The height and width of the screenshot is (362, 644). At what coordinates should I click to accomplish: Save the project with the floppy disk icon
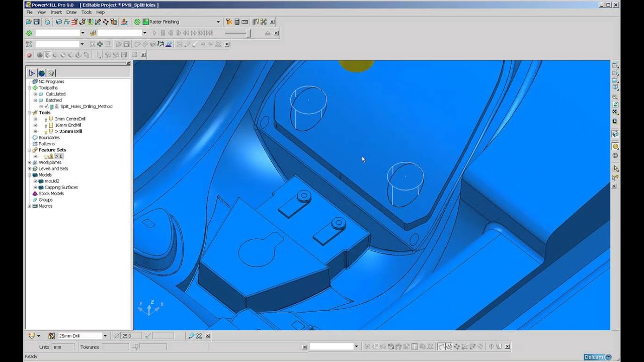coord(36,22)
